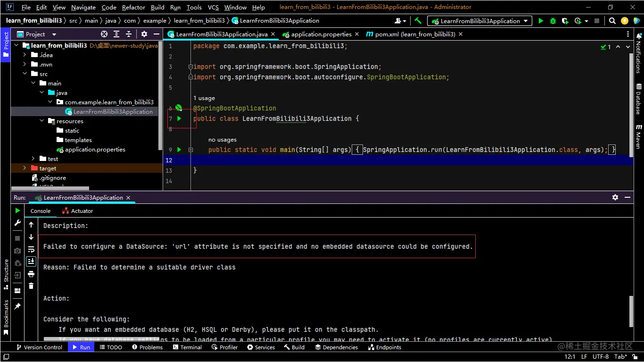Click the Run with Coverage icon
Image resolution: width=644 pixels, height=362 pixels.
point(565,21)
